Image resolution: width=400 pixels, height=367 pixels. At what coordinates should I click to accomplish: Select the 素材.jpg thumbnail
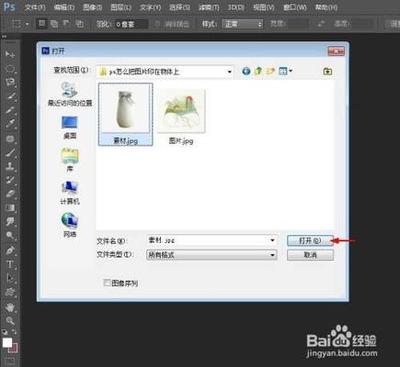coord(126,114)
